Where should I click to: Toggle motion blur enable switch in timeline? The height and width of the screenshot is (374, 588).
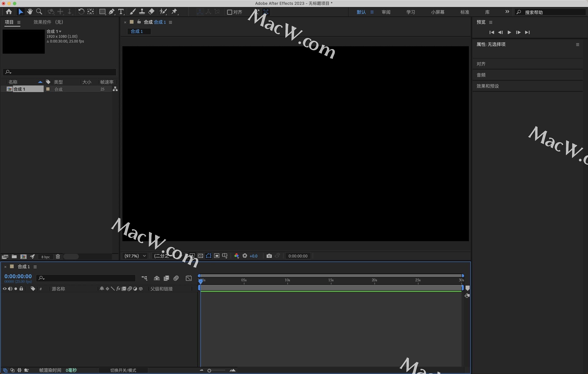coord(176,278)
